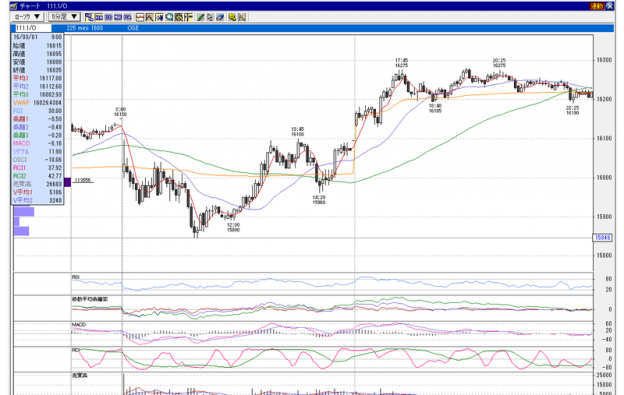Click the 平均1 moving average legend row
The width and height of the screenshot is (624, 395).
[37, 78]
